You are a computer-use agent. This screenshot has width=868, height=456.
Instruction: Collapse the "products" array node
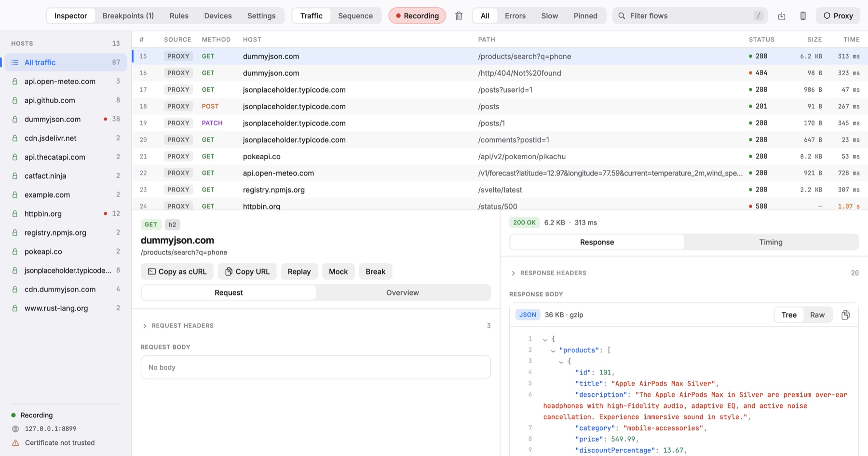coord(553,351)
